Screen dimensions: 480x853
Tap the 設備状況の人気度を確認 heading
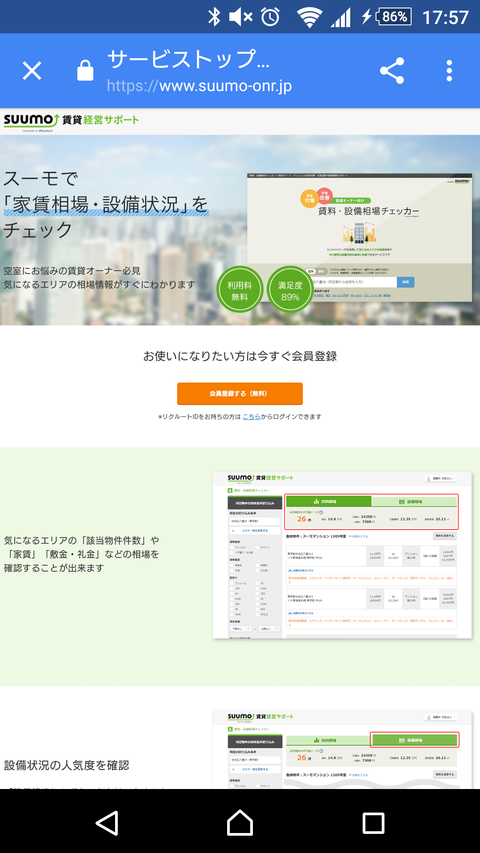click(x=66, y=765)
